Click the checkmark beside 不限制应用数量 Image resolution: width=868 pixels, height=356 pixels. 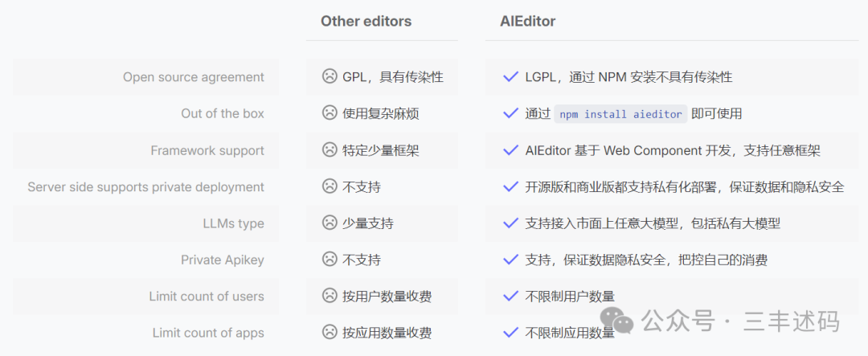coord(510,333)
